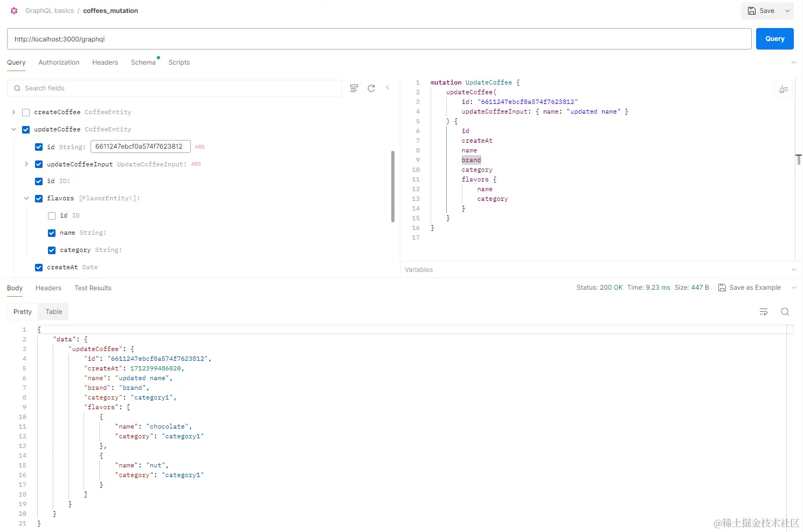Uncheck the flavors field checkbox

click(x=39, y=199)
